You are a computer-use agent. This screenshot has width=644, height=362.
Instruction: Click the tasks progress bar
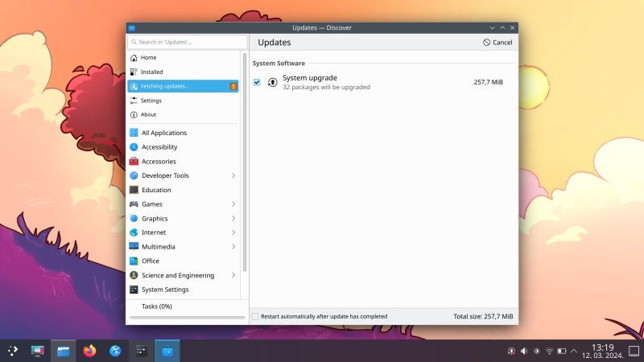[188, 317]
